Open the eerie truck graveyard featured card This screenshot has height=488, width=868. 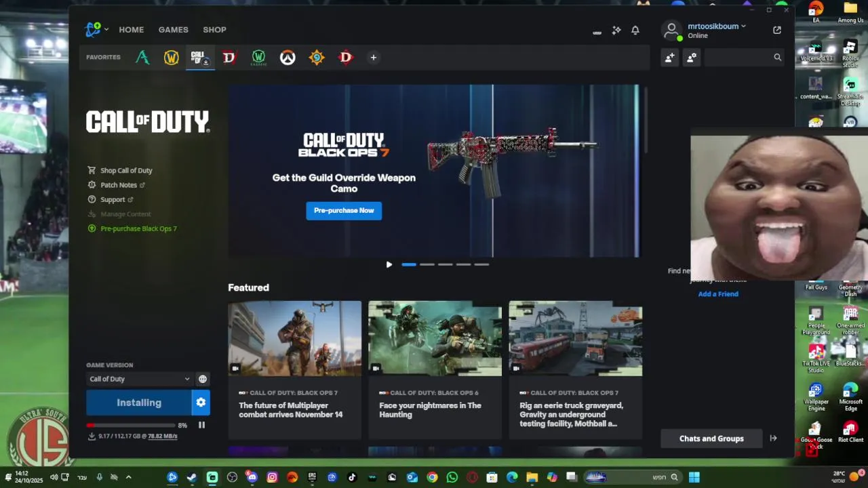tap(576, 370)
